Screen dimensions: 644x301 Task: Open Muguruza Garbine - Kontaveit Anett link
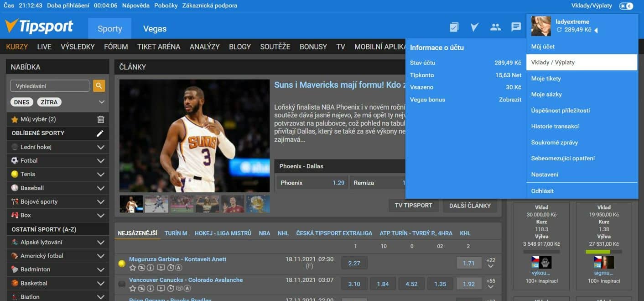click(x=178, y=259)
